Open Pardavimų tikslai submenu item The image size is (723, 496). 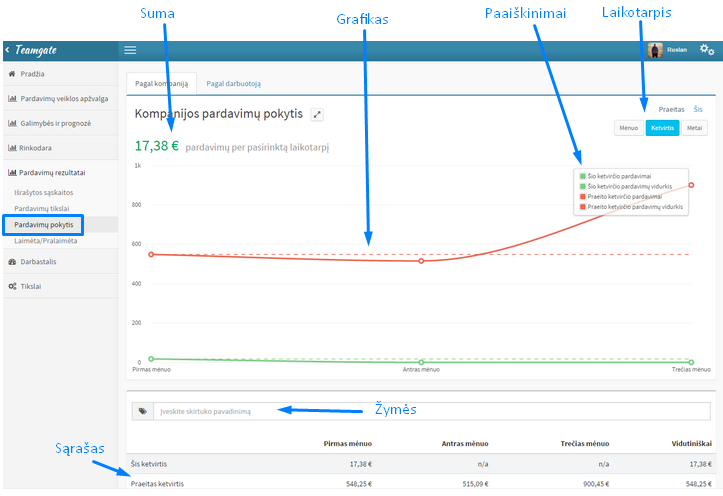(41, 209)
